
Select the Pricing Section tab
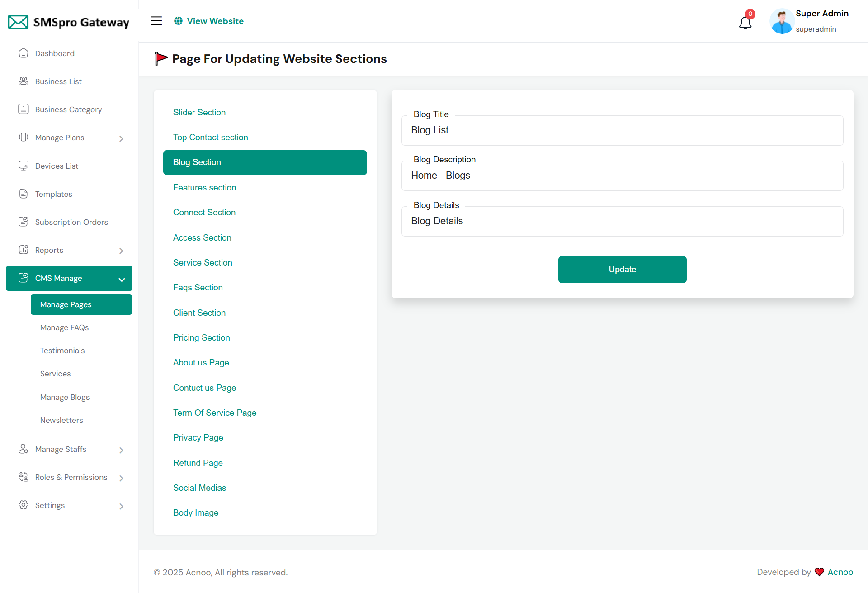(x=201, y=337)
